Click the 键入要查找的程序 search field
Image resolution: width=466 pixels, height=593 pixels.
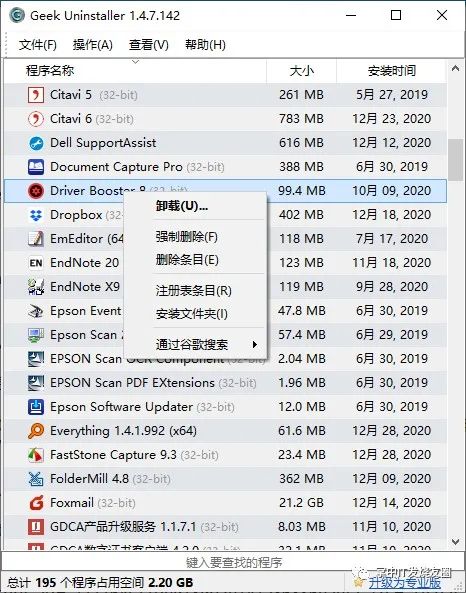233,562
